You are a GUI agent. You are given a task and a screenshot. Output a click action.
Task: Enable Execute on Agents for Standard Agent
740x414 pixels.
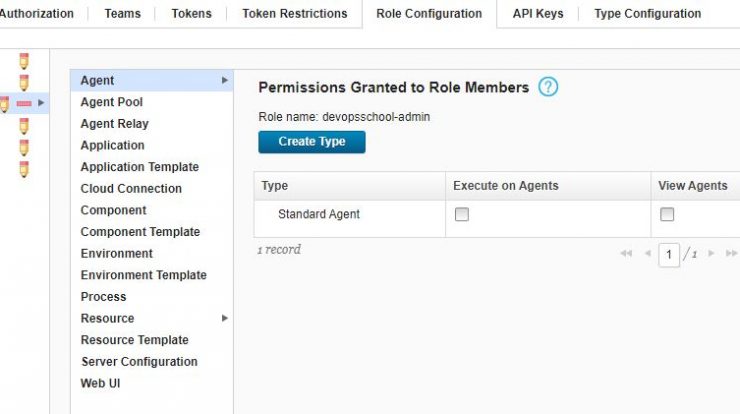click(462, 214)
